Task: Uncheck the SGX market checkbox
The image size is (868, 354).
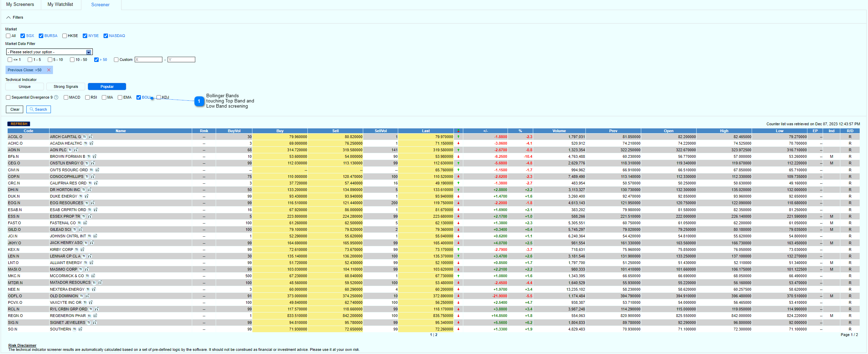Action: click(23, 36)
